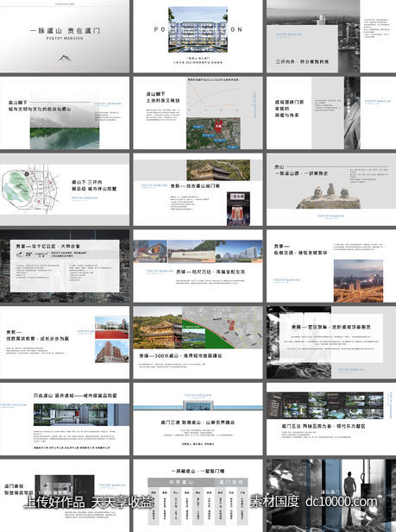
Task: Click the red gate plaque photo
Action: [238, 209]
